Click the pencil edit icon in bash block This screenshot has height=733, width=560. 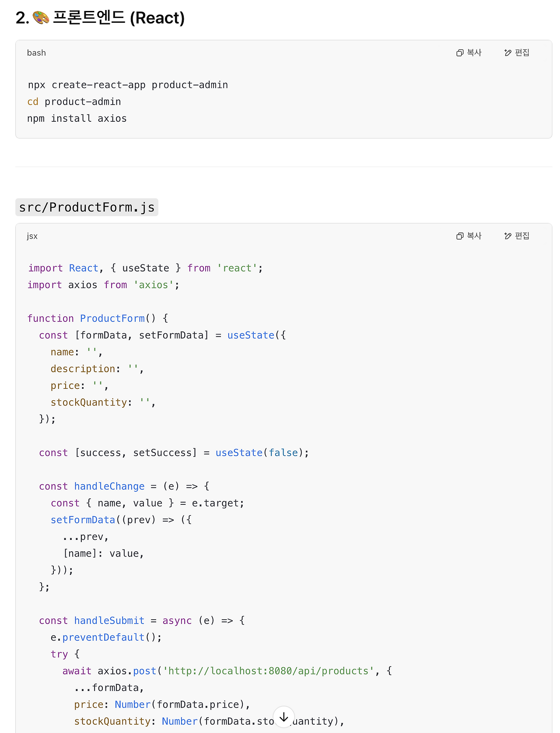click(x=508, y=53)
